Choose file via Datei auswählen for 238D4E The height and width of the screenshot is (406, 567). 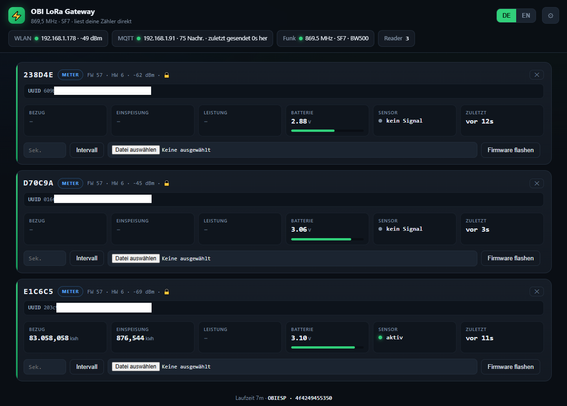(136, 150)
